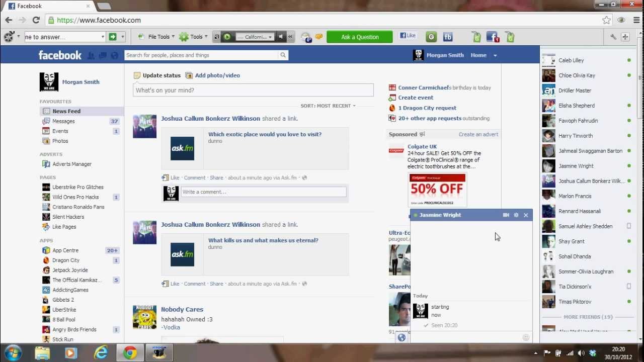Go back with browser back arrow
Image resolution: width=644 pixels, height=362 pixels.
[x=9, y=20]
